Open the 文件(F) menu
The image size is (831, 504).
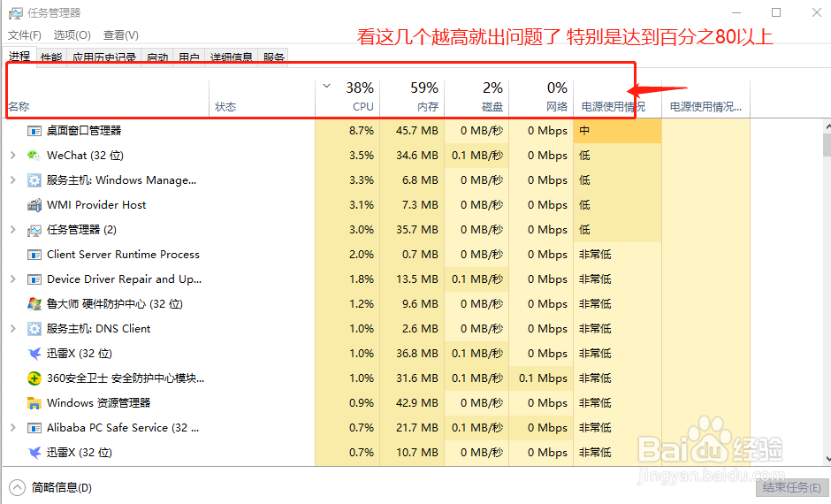coord(25,35)
